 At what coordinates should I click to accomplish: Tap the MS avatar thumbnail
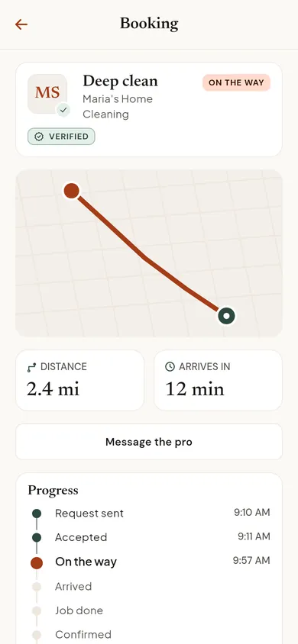pos(47,94)
